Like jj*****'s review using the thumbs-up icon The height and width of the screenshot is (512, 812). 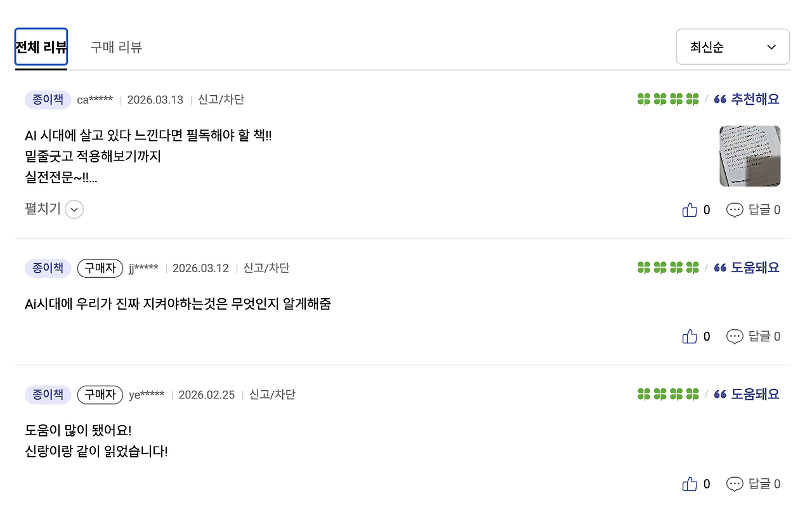point(690,336)
